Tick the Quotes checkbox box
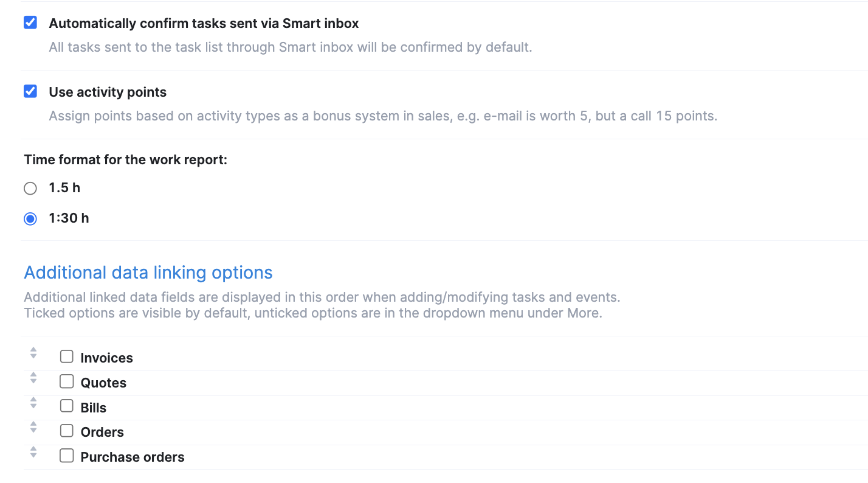 (x=67, y=381)
